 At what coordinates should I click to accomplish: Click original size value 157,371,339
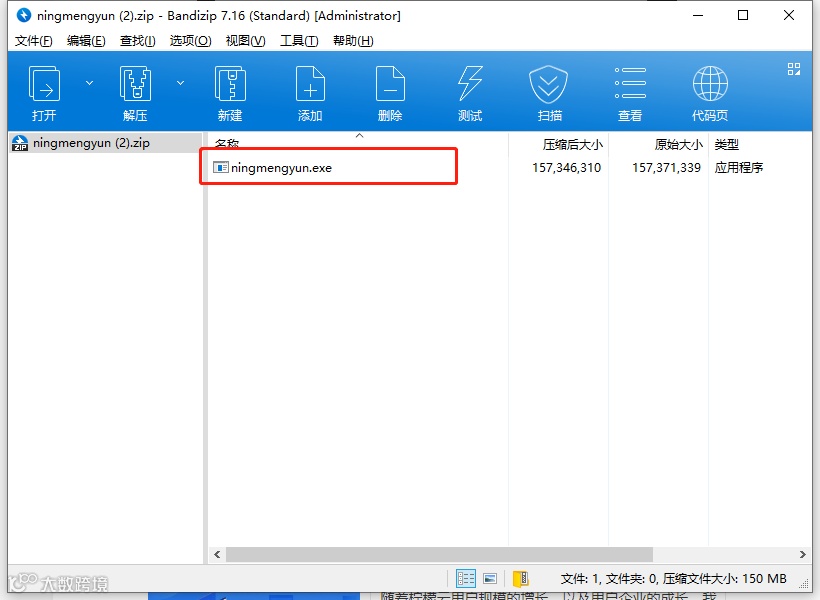click(x=666, y=167)
